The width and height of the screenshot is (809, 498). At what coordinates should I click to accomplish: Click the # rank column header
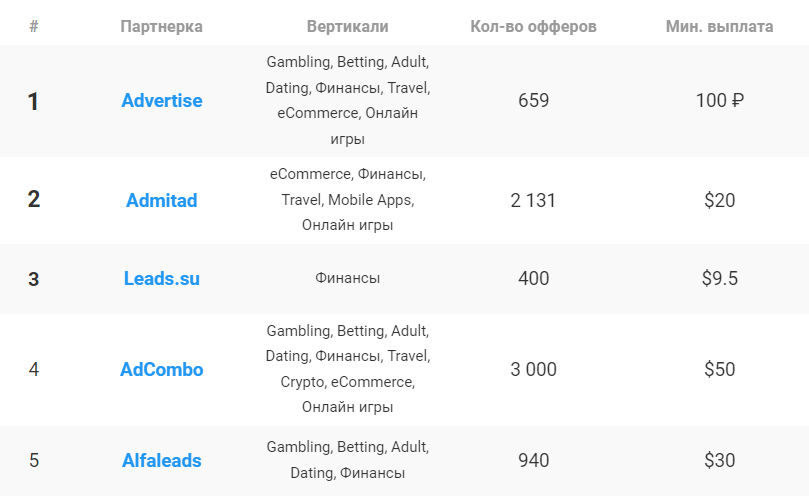point(34,26)
